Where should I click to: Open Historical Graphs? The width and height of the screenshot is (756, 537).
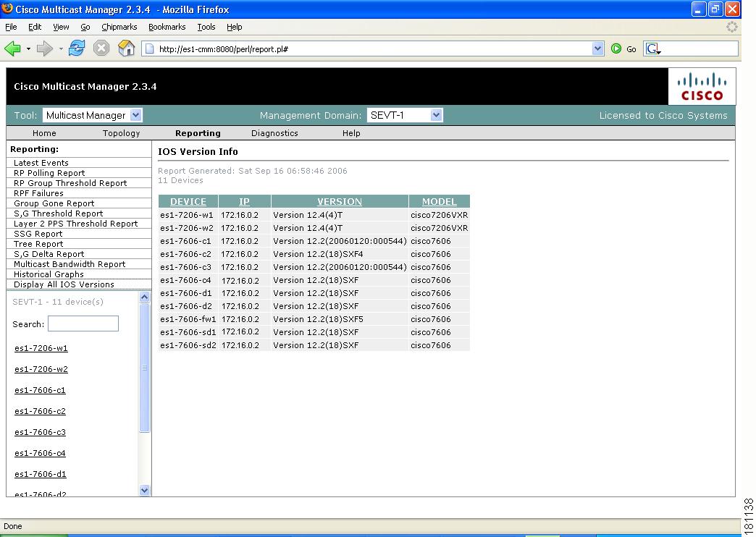(49, 274)
